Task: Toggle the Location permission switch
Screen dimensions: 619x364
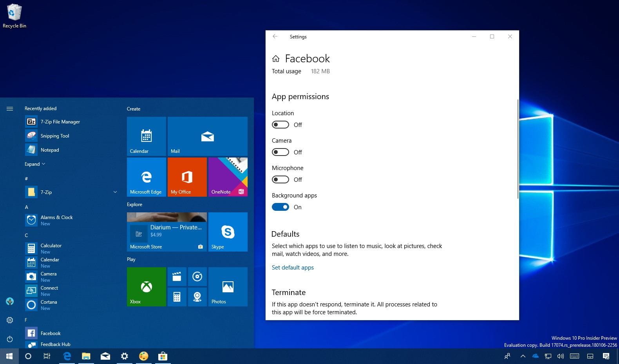Action: coord(281,125)
